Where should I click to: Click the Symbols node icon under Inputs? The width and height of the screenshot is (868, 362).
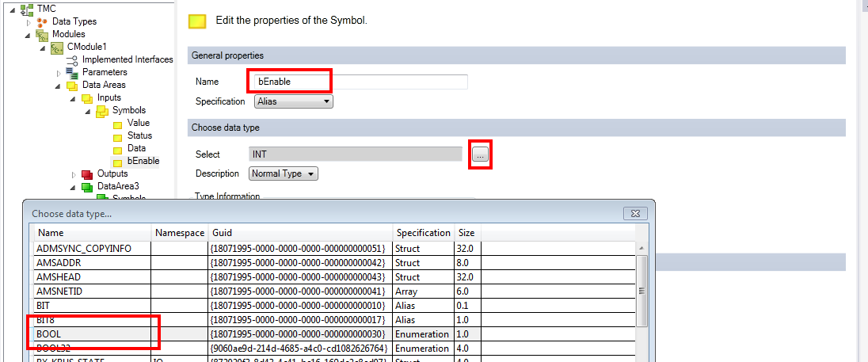coord(101,111)
